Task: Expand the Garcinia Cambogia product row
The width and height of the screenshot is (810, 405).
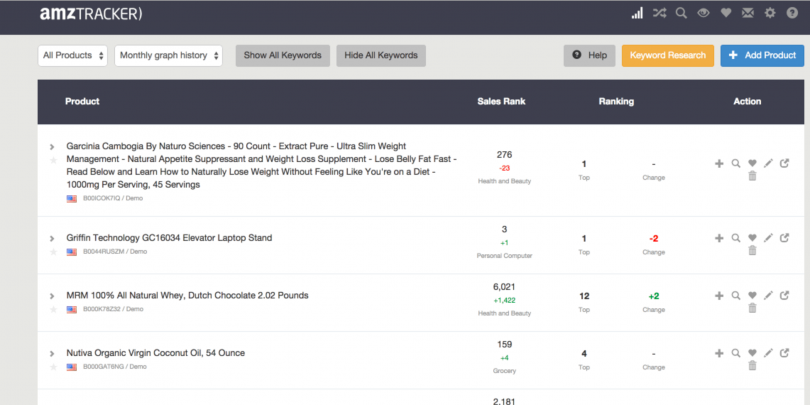Action: (x=52, y=147)
